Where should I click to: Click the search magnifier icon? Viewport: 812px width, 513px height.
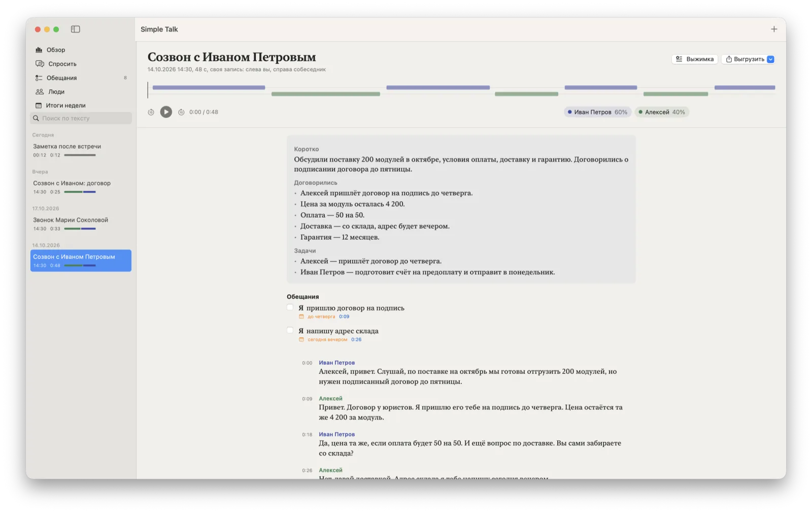click(36, 118)
